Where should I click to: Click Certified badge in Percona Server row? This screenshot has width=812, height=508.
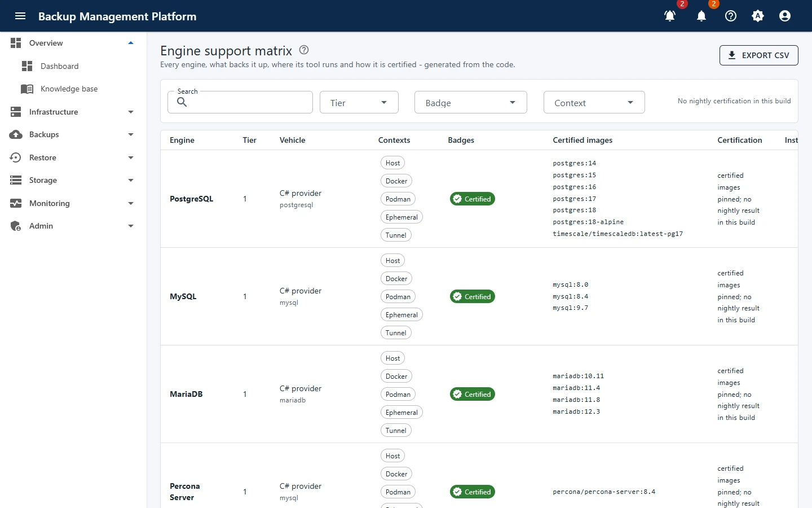coord(473,492)
